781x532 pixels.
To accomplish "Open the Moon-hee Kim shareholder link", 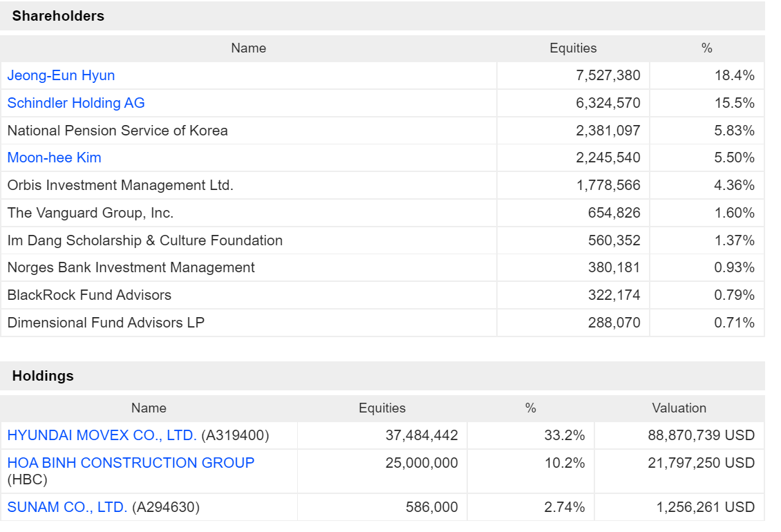I will [54, 158].
